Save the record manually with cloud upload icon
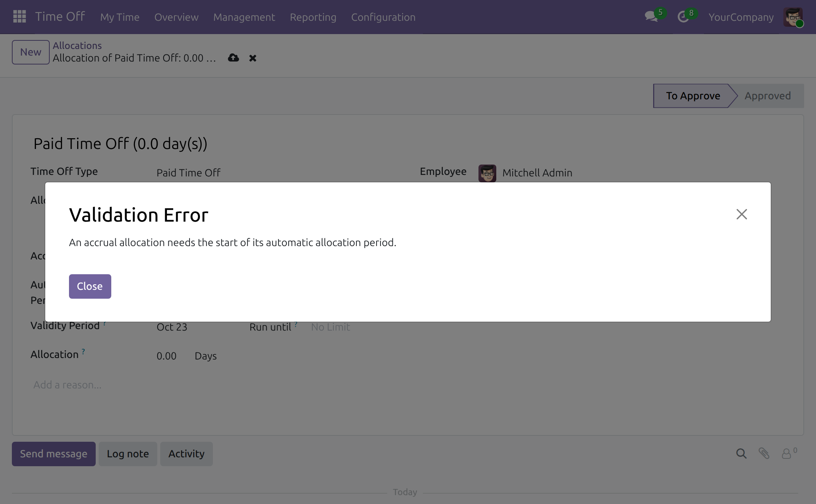Screen dimensions: 816x504 tap(233, 57)
